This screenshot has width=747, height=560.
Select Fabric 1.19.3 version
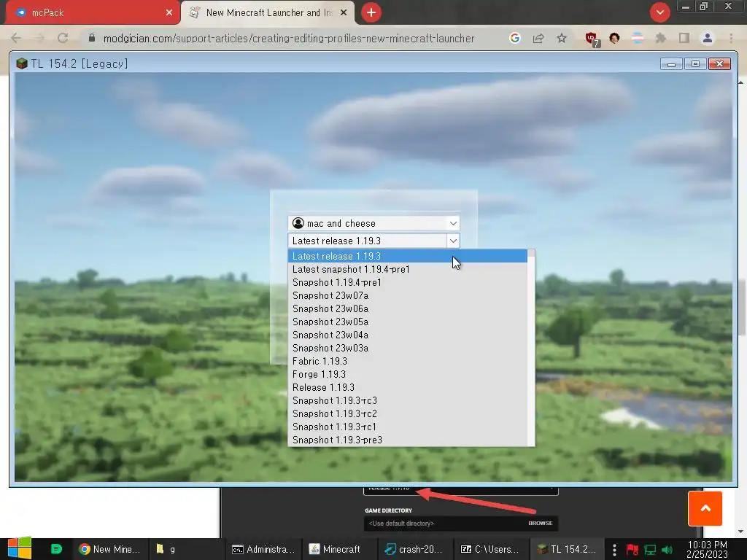click(407, 361)
